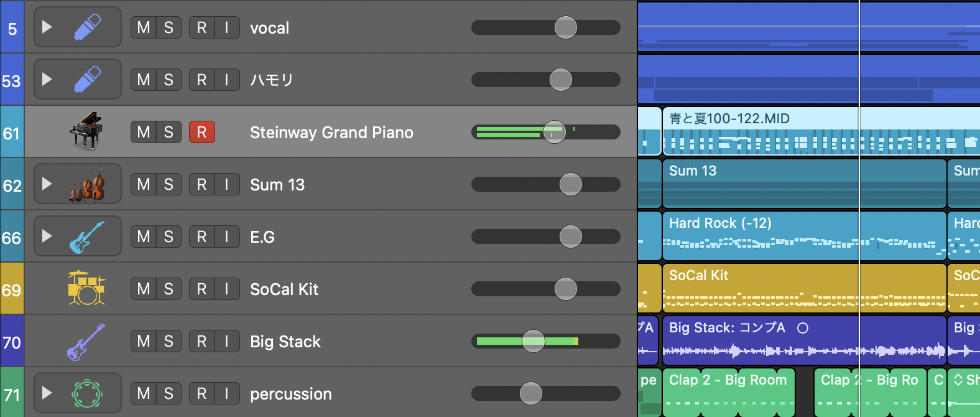Solo the SoCal Kit track
This screenshot has width=980, height=417.
[169, 289]
